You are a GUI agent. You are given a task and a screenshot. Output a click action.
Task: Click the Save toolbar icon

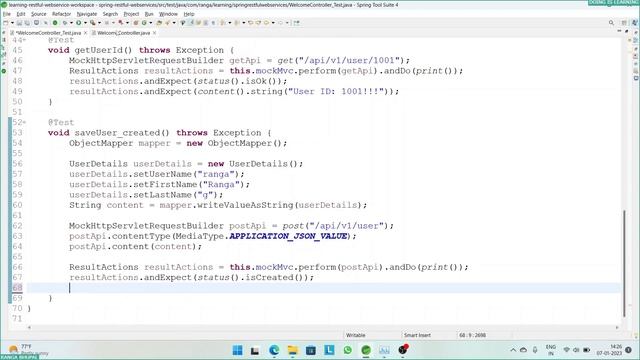click(x=19, y=23)
